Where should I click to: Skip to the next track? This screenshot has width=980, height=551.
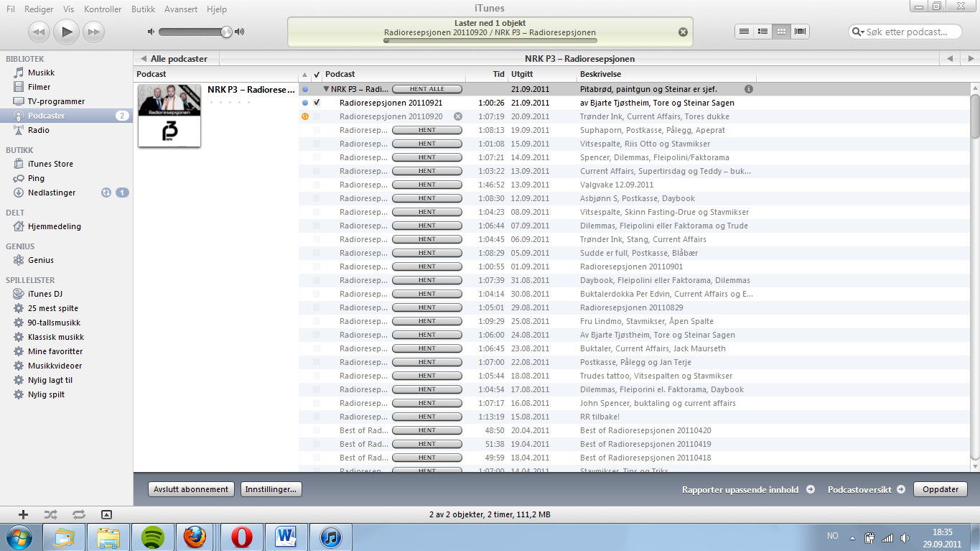click(x=94, y=32)
